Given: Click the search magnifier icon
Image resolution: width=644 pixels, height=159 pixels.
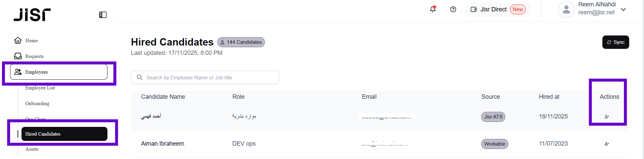Looking at the screenshot, I should pyautogui.click(x=140, y=78).
